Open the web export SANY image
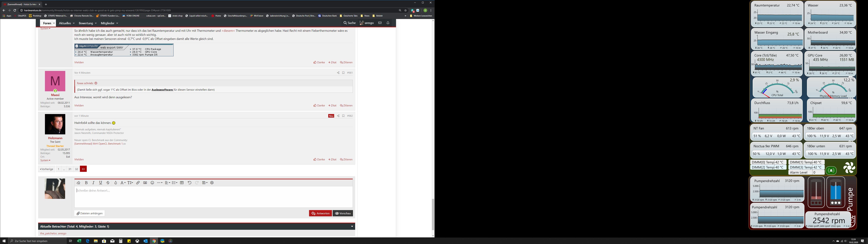Screen dimensions: 868x244 (x=124, y=50)
